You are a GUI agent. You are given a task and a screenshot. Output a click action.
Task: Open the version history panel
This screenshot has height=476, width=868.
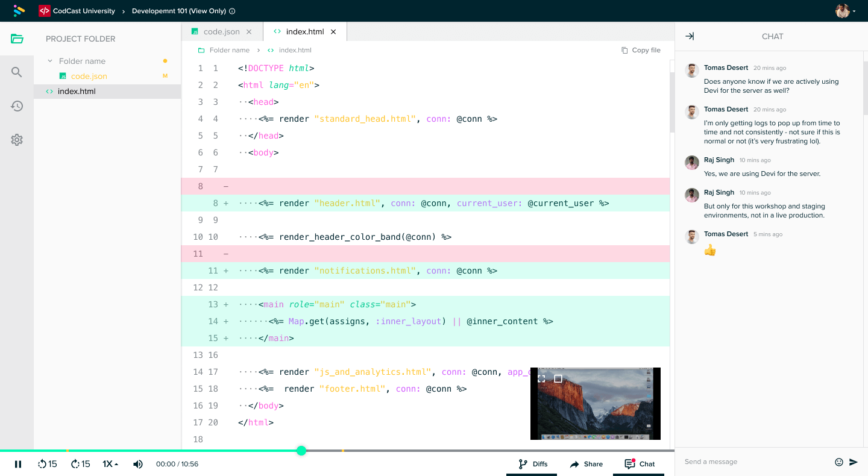[17, 105]
